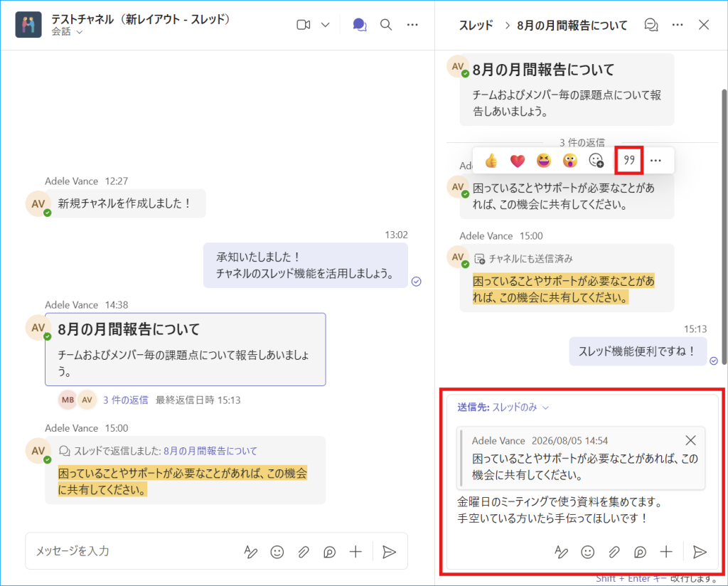The image size is (728, 586).
Task: Insert emoji in thread compose box
Action: pyautogui.click(x=587, y=552)
